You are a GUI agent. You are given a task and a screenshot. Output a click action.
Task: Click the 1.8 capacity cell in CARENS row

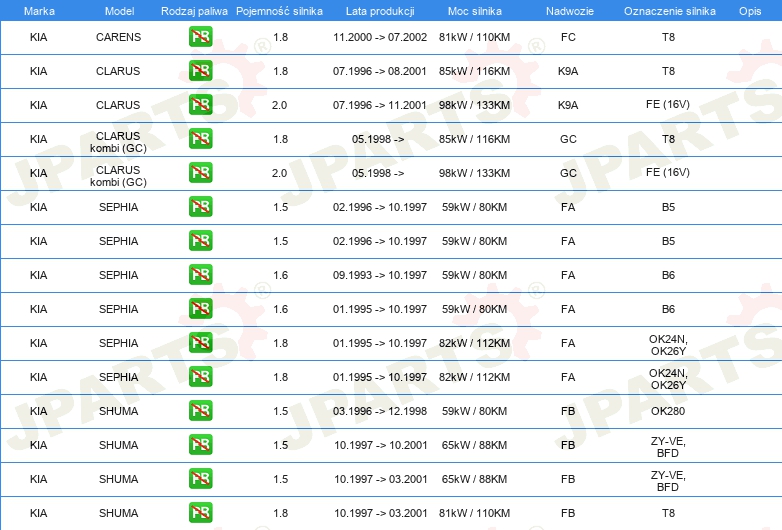coord(281,37)
